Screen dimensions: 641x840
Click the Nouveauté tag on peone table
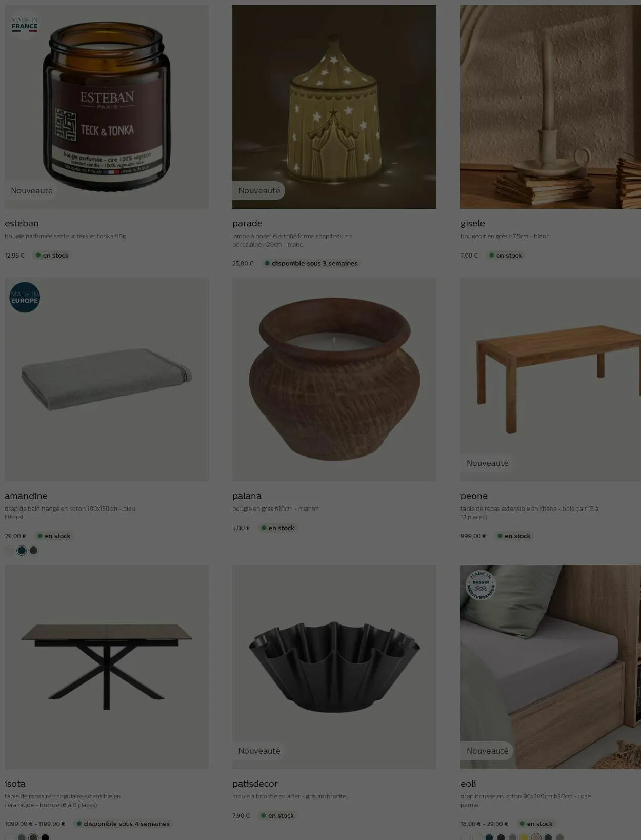click(x=487, y=463)
